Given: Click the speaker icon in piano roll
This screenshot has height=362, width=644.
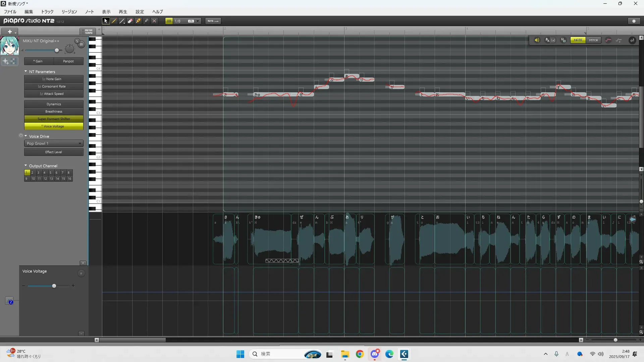Looking at the screenshot, I should point(537,40).
